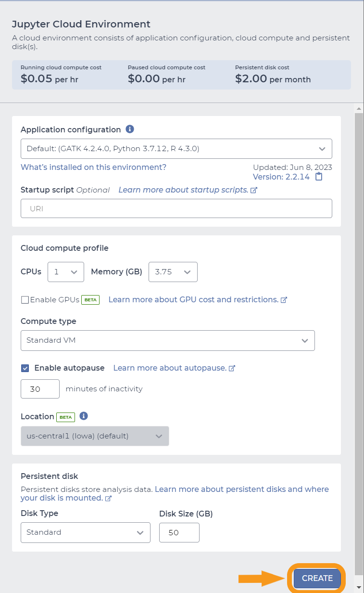Expand the CPUs dropdown
The width and height of the screenshot is (364, 593).
coord(66,272)
